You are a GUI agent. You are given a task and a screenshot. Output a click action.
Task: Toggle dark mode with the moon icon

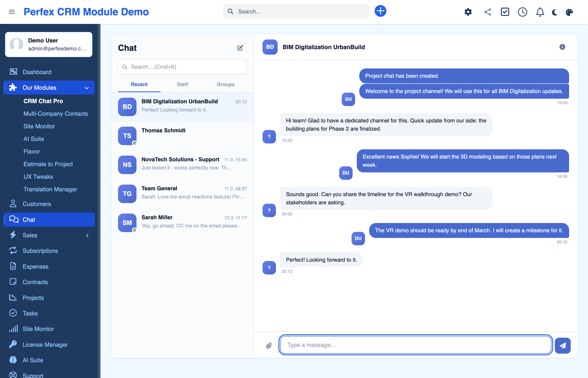554,12
